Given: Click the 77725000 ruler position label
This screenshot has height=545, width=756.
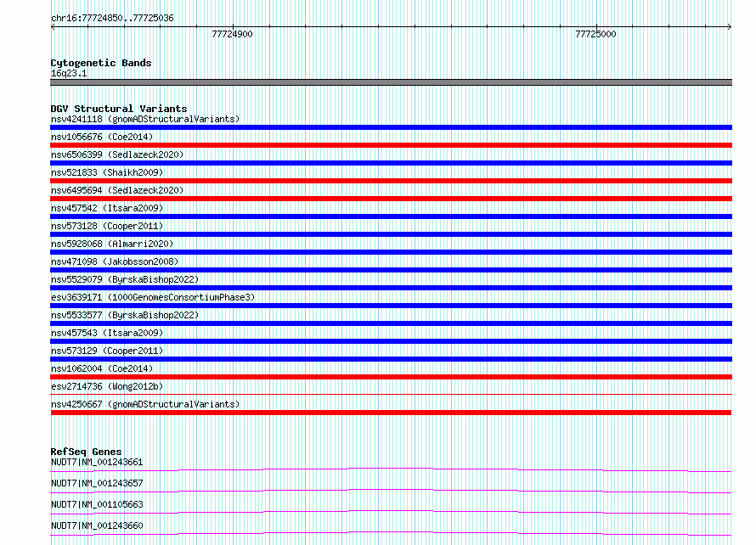Looking at the screenshot, I should (595, 34).
